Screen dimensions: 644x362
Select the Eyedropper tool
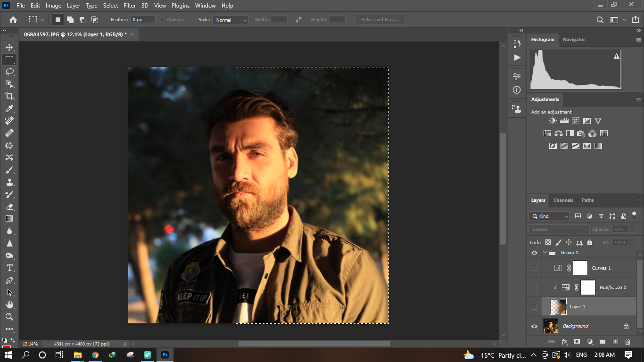tap(9, 108)
